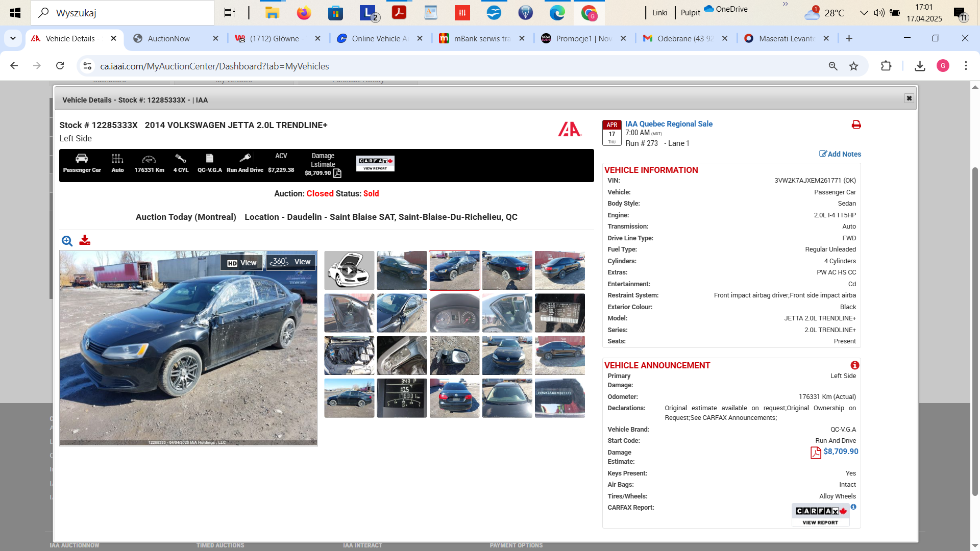Screen dimensions: 980x551
Task: Open the Task View icon in the taskbar
Action: point(230,13)
